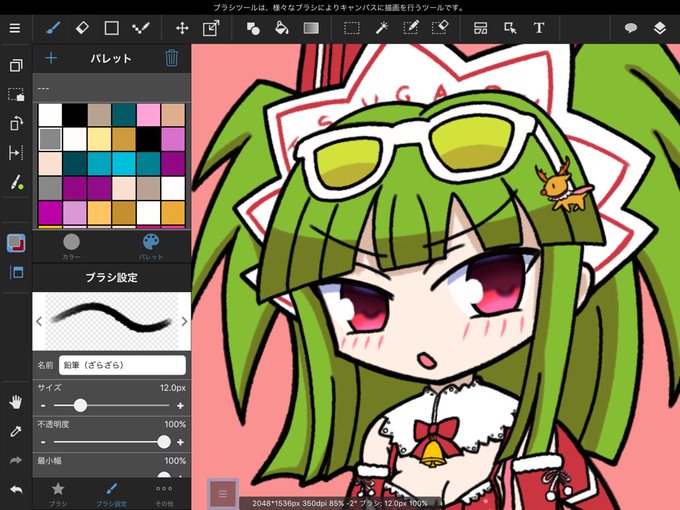
Task: Select the rectangle shape tool
Action: click(x=111, y=28)
